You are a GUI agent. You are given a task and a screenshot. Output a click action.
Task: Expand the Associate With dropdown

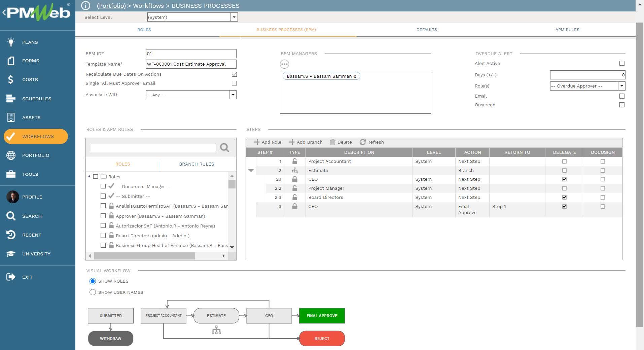click(x=232, y=95)
